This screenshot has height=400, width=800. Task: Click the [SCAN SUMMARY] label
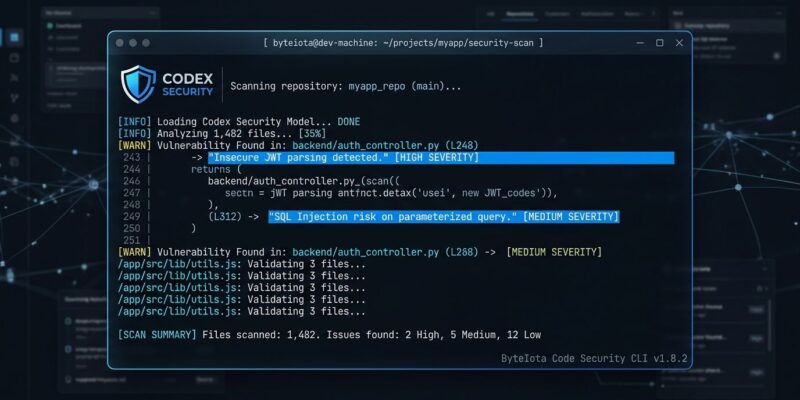(x=157, y=335)
